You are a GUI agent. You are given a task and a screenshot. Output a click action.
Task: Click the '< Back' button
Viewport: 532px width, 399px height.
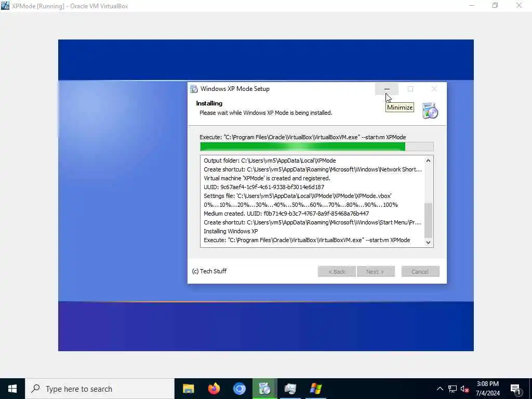coord(337,271)
